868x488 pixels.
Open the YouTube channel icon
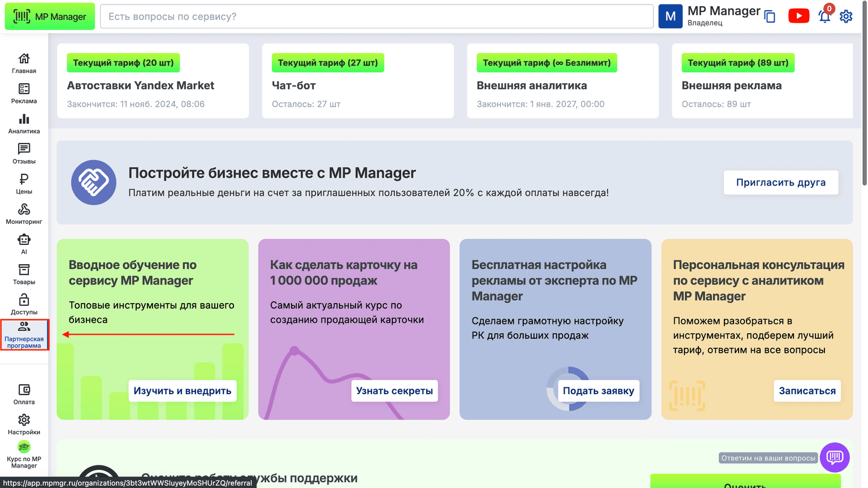798,16
